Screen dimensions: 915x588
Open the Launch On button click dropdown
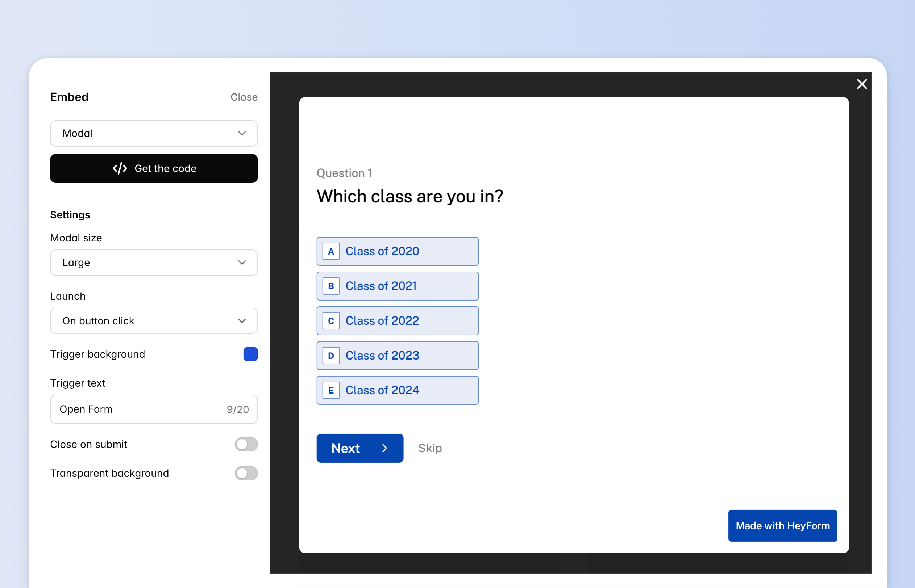(x=154, y=321)
